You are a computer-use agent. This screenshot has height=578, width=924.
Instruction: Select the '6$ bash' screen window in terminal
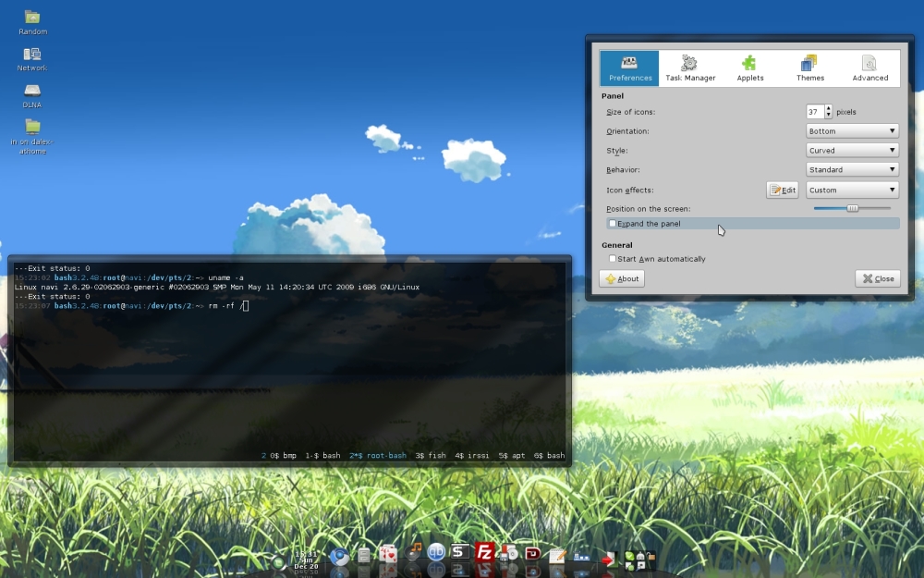click(549, 455)
